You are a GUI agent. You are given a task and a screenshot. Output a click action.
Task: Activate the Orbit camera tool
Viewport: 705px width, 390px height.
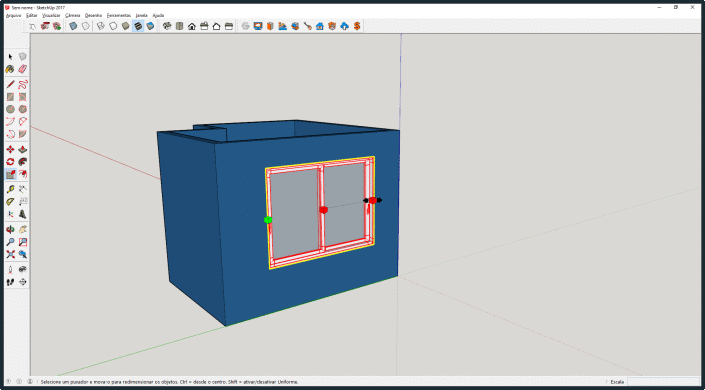[10, 230]
